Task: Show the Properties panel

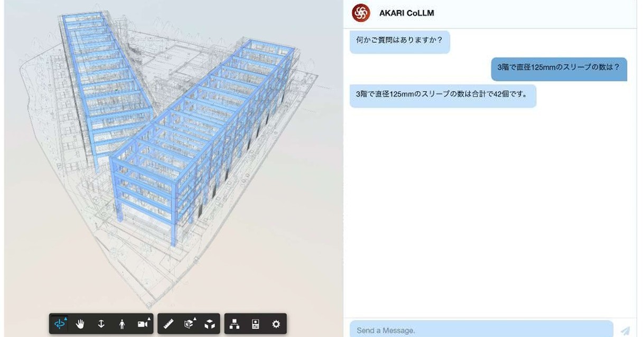Action: [x=256, y=324]
